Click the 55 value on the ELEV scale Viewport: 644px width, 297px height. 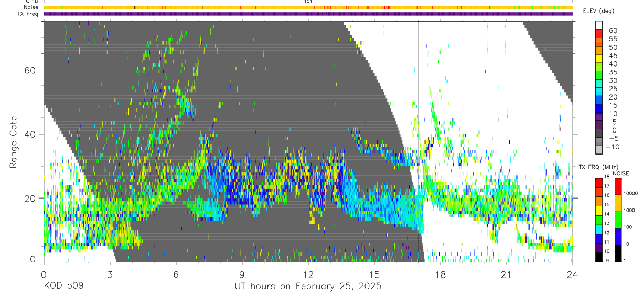click(x=613, y=39)
